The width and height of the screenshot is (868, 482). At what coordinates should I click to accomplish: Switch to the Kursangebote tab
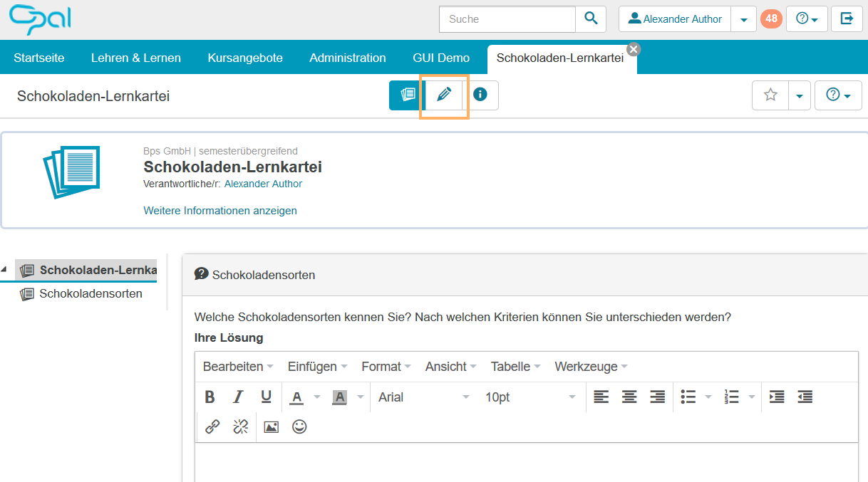pyautogui.click(x=244, y=57)
